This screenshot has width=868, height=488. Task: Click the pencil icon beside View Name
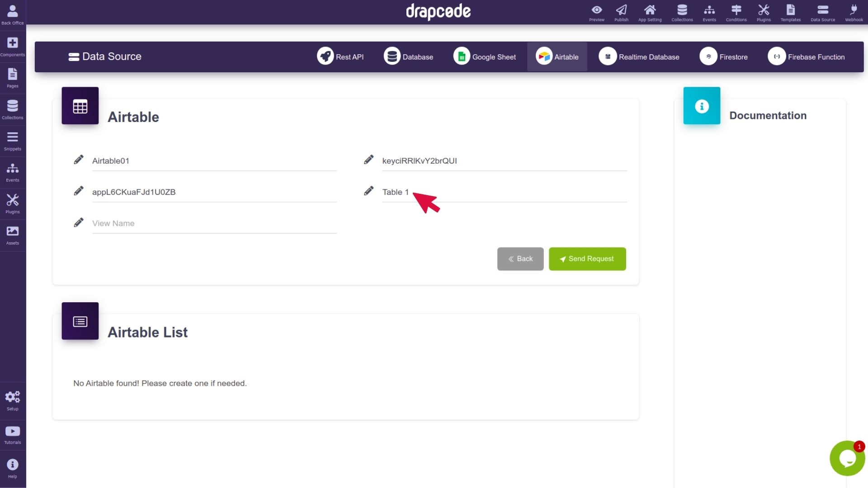pos(79,222)
